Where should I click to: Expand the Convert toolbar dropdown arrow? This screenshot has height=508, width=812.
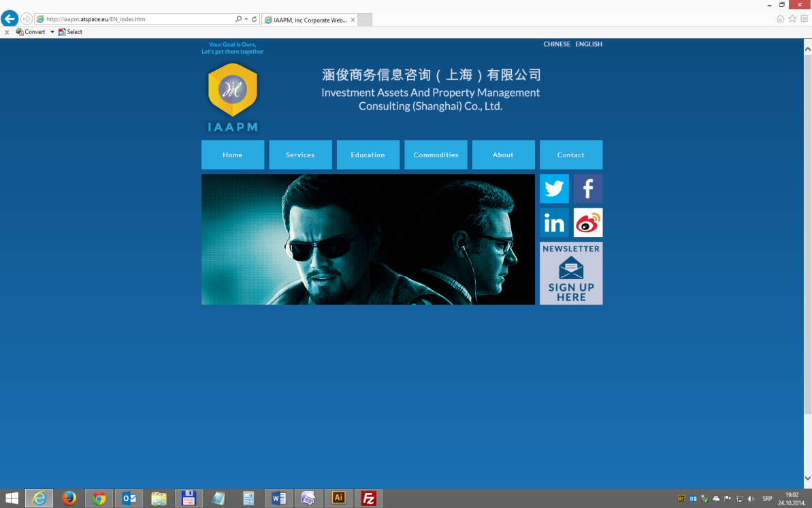[52, 32]
